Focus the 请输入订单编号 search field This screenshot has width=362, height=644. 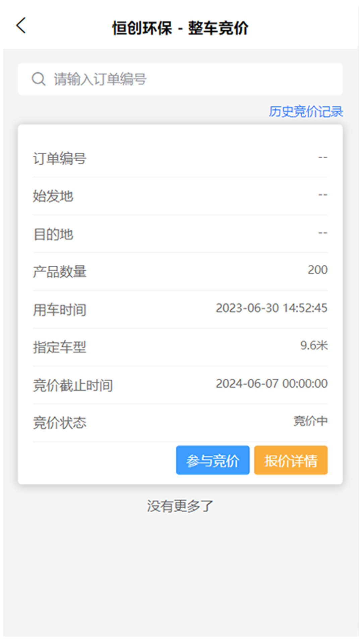tap(188, 79)
